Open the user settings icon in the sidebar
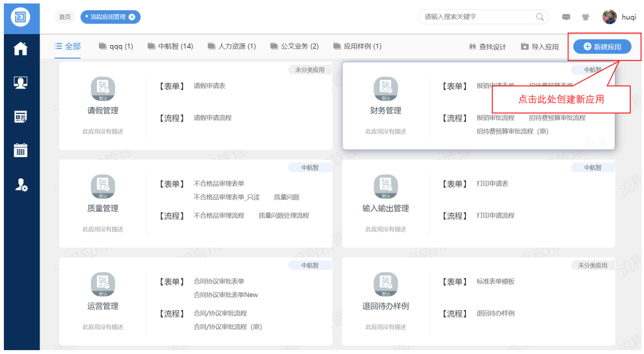The width and height of the screenshot is (644, 354). click(21, 185)
